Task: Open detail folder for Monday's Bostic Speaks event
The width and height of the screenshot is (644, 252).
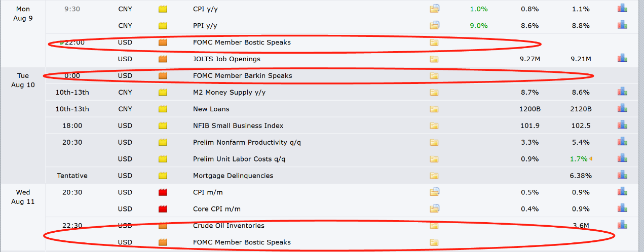Action: [x=434, y=43]
